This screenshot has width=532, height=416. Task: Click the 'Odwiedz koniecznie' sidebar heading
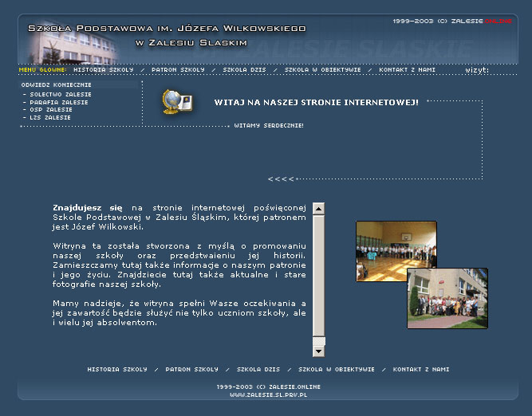click(57, 84)
